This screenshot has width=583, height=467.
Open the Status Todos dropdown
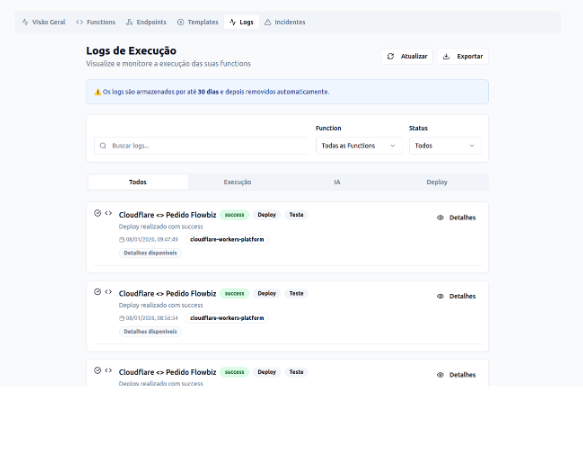pyautogui.click(x=445, y=146)
